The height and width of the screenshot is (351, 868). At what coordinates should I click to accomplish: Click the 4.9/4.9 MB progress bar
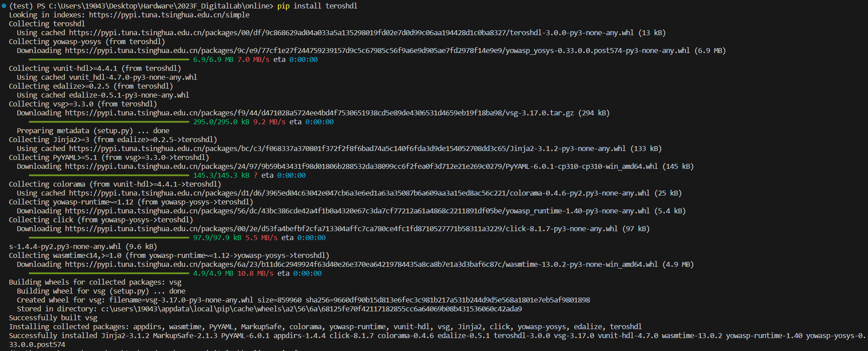(109, 273)
